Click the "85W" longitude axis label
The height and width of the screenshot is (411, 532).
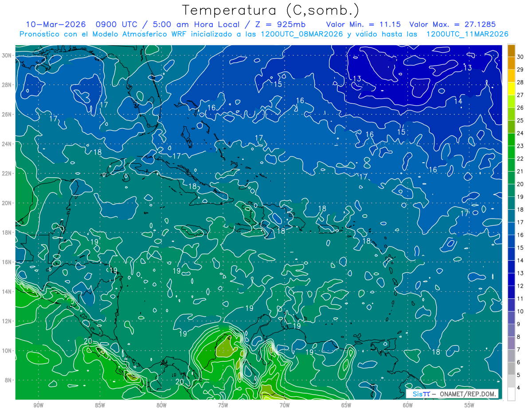pos(100,405)
